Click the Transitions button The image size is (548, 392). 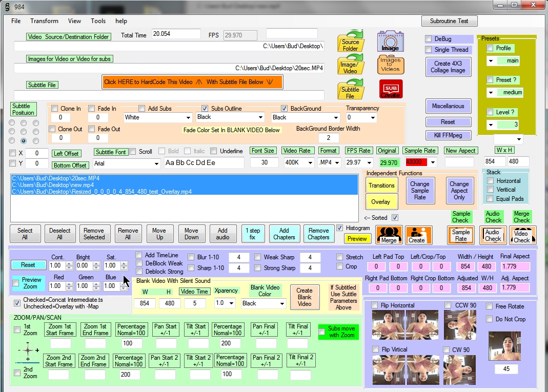pos(381,185)
